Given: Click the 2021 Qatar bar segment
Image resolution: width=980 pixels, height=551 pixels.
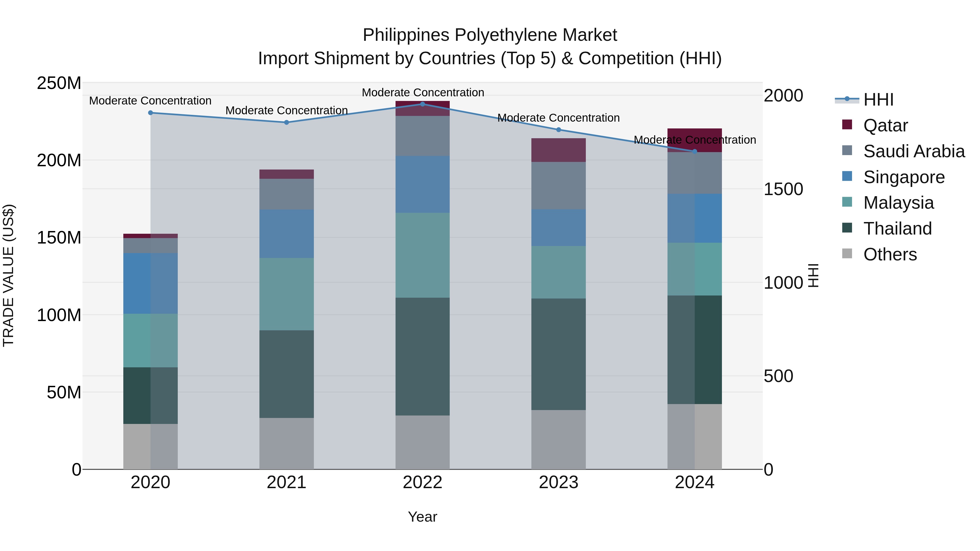Looking at the screenshot, I should pos(286,174).
